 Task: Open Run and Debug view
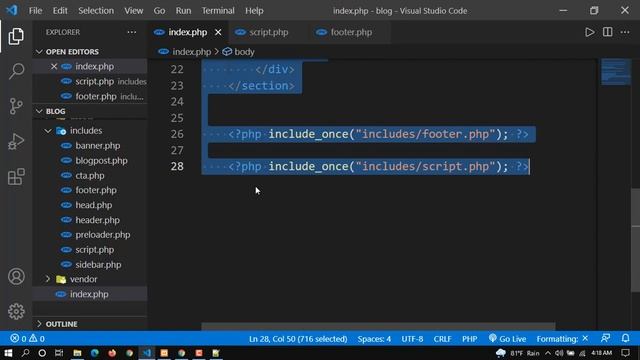[16, 142]
